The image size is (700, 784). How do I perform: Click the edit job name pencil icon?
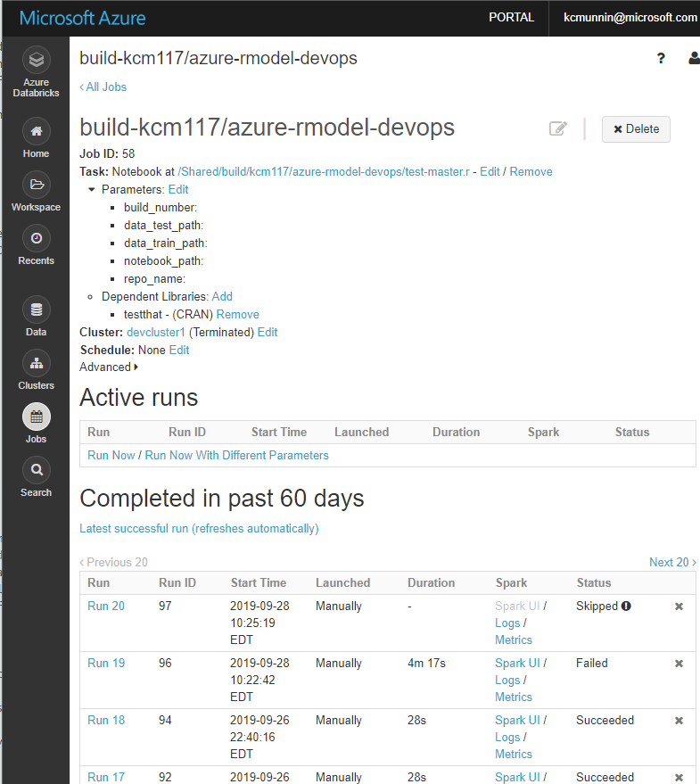pyautogui.click(x=558, y=128)
